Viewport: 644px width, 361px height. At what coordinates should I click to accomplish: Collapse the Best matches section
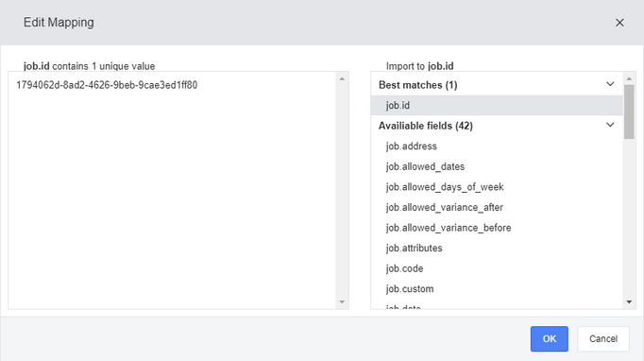pyautogui.click(x=610, y=84)
